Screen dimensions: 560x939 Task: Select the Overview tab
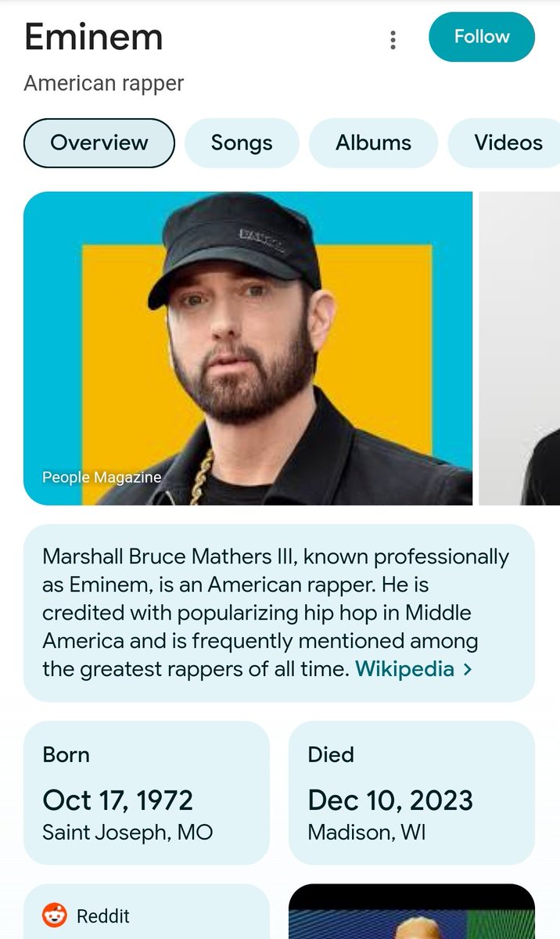[99, 142]
